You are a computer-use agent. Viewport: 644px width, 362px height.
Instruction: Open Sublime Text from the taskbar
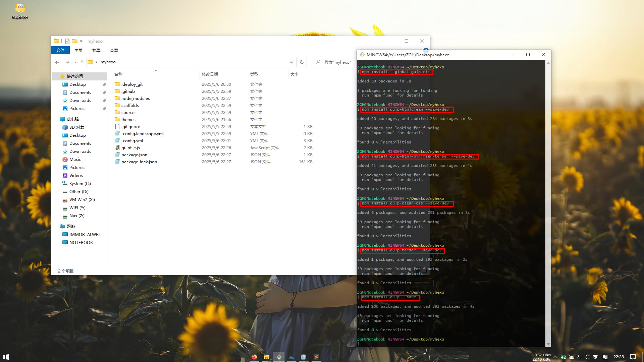click(x=316, y=357)
